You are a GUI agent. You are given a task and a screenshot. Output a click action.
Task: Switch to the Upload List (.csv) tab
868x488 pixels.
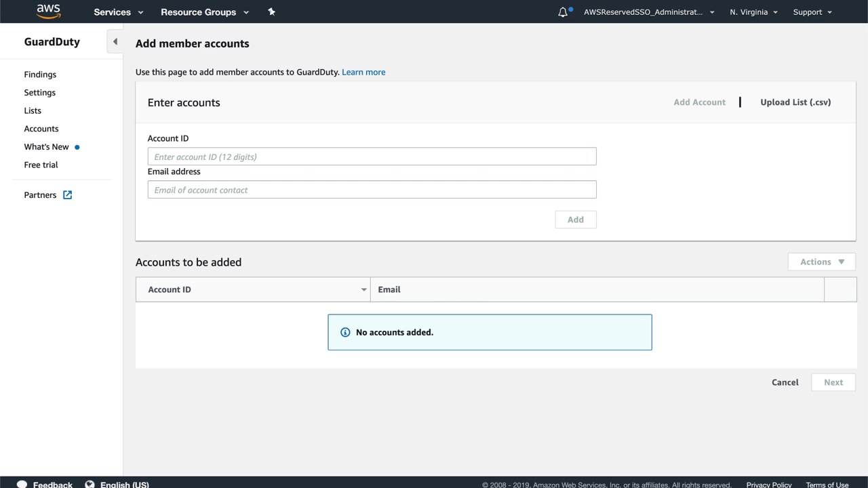795,102
